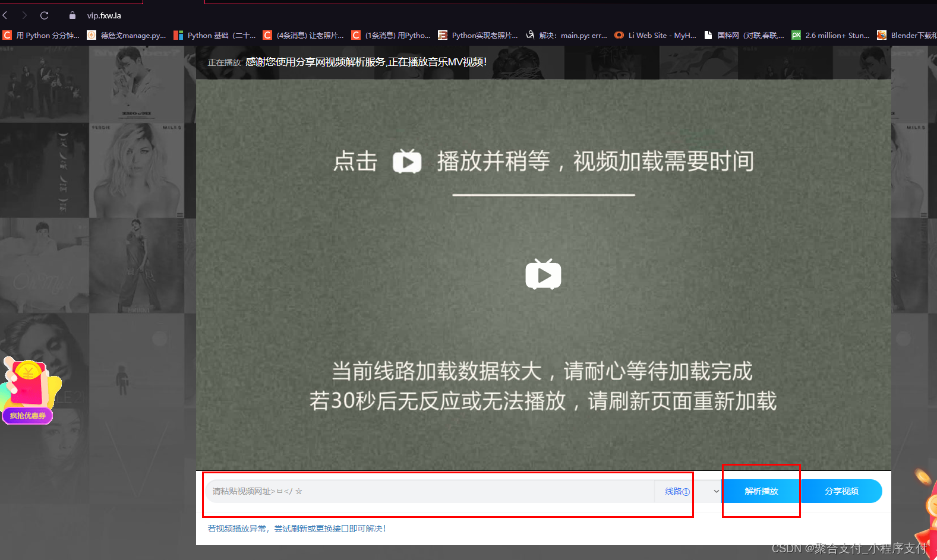Open the '(4条消息) 让老照片...' bookmark
Viewport: 937px width, 560px height.
tap(304, 35)
